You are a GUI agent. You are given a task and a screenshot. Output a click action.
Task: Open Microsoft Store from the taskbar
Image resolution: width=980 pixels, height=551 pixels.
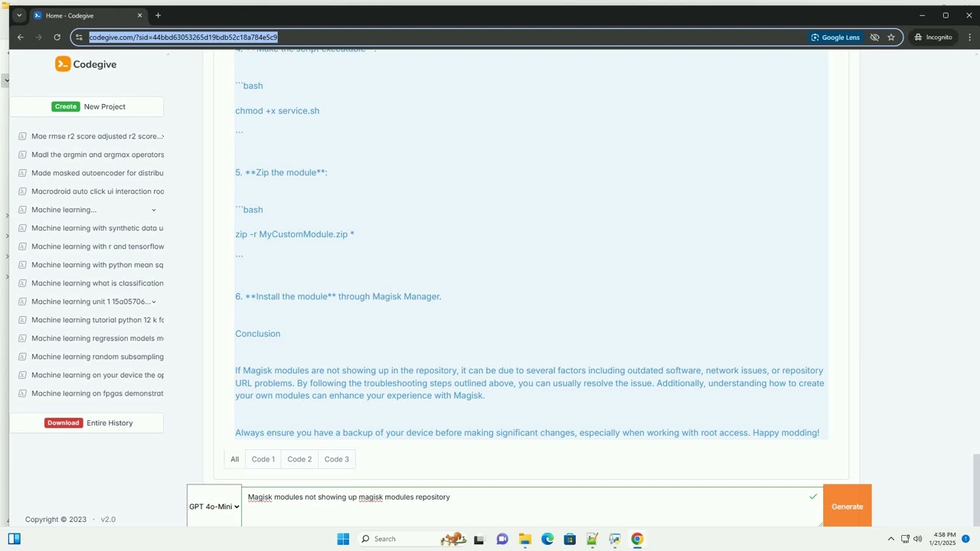pyautogui.click(x=570, y=539)
